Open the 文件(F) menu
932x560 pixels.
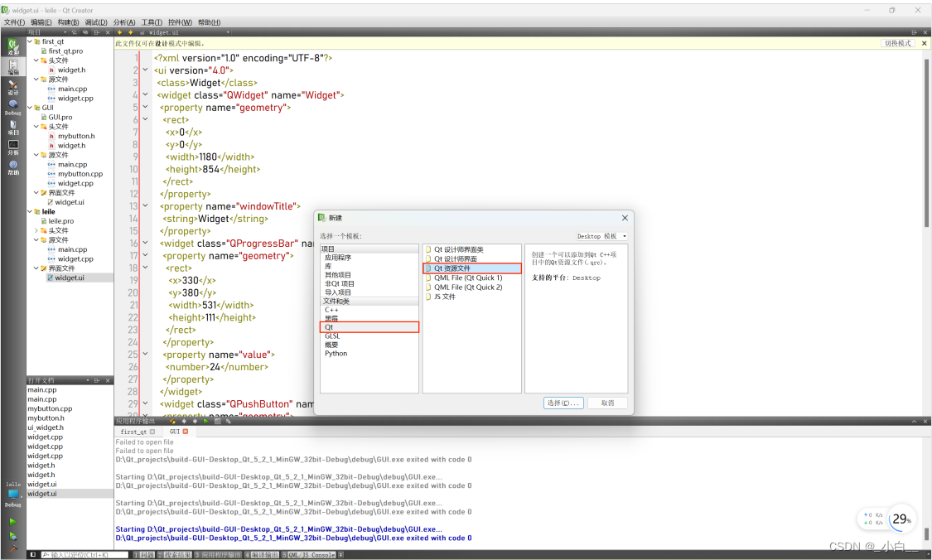coord(14,22)
